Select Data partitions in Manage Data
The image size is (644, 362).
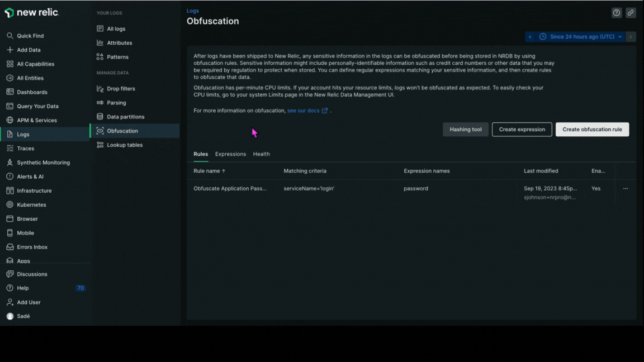[125, 117]
